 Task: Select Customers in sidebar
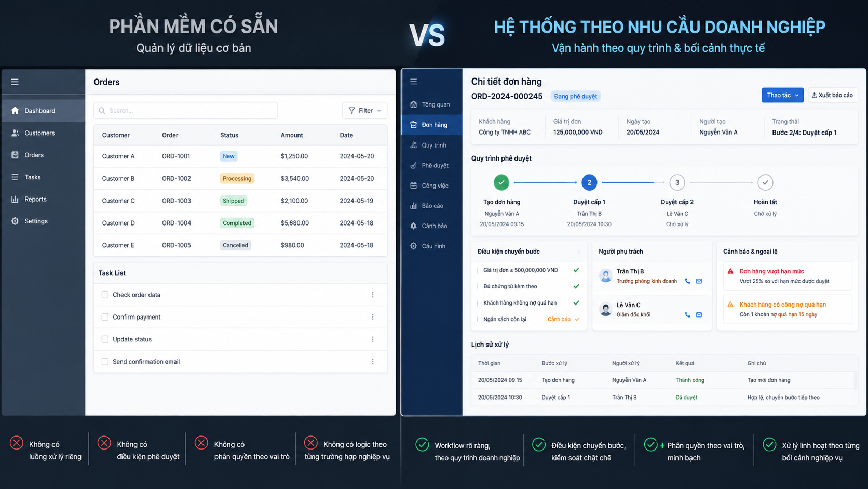click(44, 133)
